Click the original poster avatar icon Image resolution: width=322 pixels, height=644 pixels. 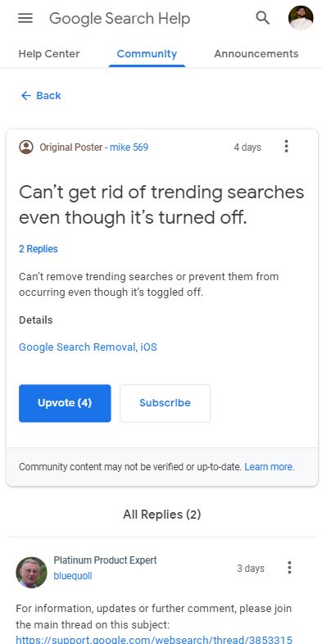click(x=26, y=147)
